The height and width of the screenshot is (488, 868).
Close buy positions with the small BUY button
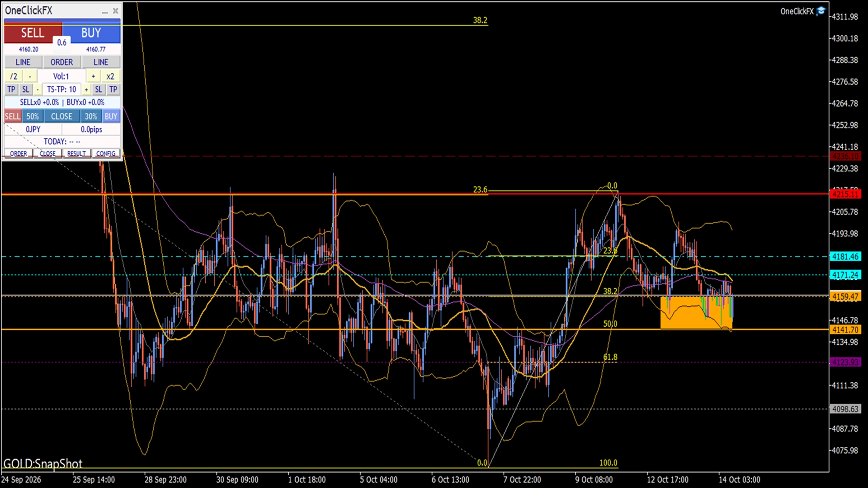pyautogui.click(x=111, y=117)
